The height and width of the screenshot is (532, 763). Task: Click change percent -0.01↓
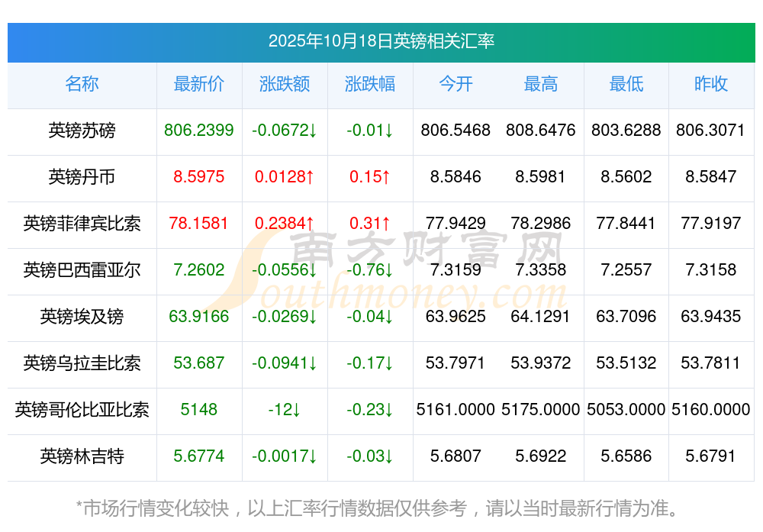370,131
